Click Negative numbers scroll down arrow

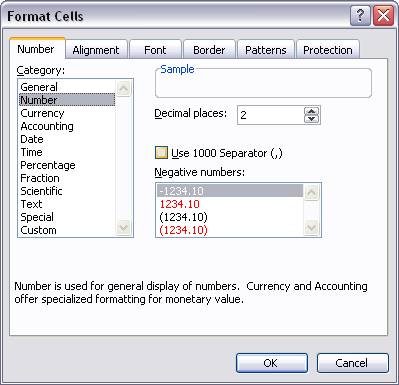(311, 228)
